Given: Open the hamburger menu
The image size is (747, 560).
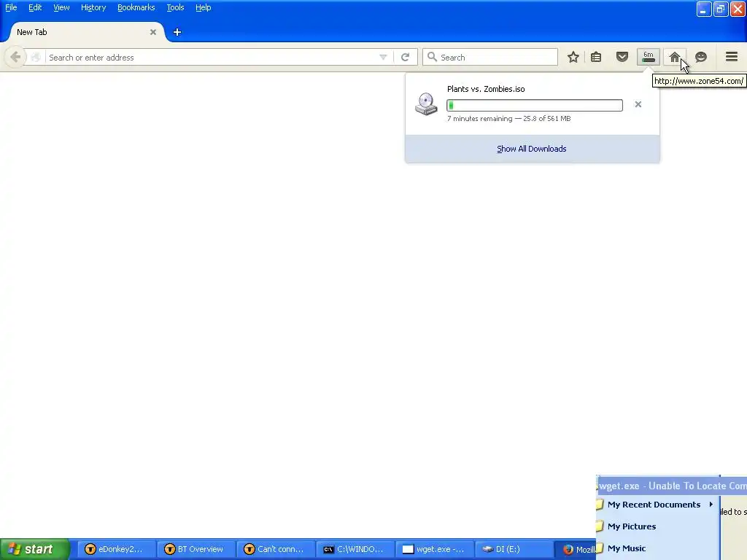Looking at the screenshot, I should click(732, 57).
